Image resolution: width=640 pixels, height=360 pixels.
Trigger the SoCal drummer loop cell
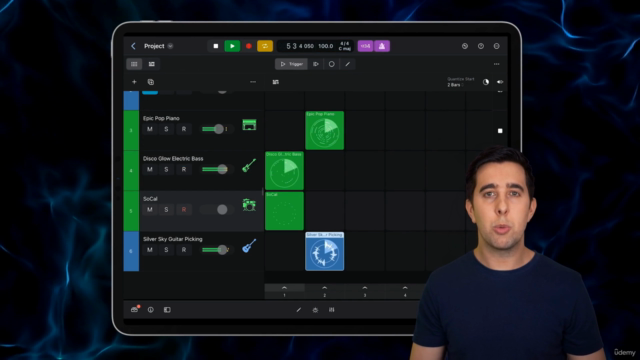pos(284,211)
